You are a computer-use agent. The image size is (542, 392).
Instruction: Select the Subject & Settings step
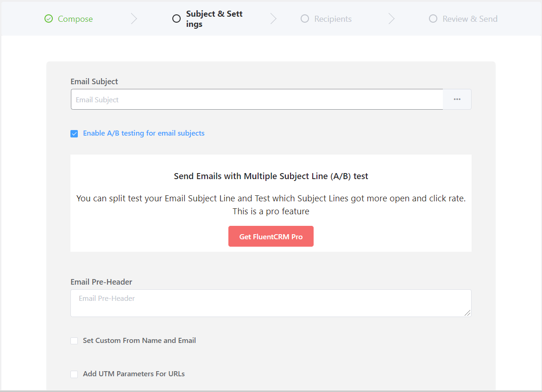click(x=214, y=19)
